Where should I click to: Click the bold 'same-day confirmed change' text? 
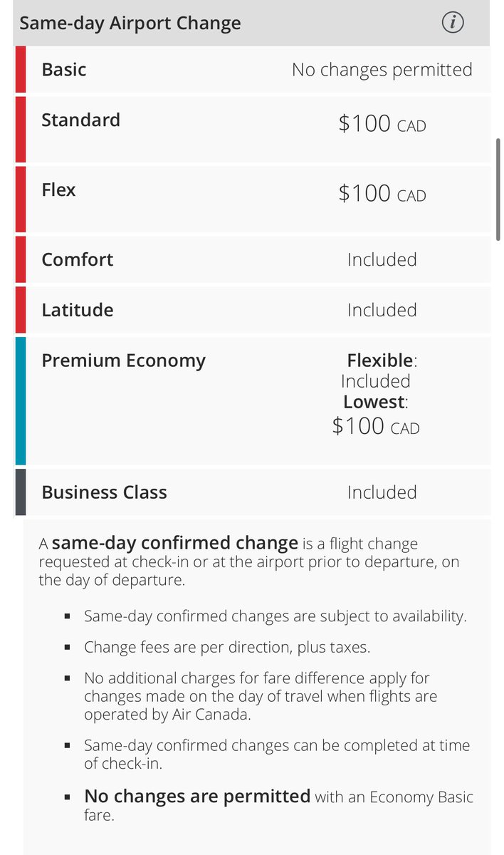click(175, 543)
